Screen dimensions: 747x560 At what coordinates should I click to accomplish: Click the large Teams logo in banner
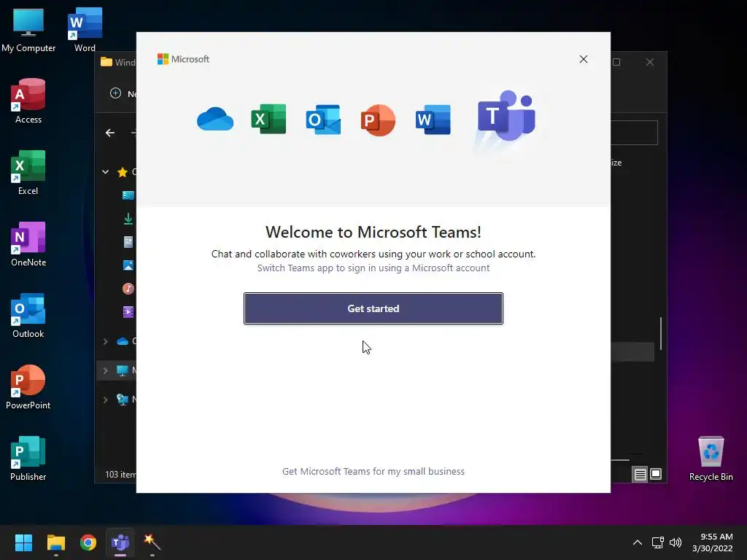click(x=506, y=116)
